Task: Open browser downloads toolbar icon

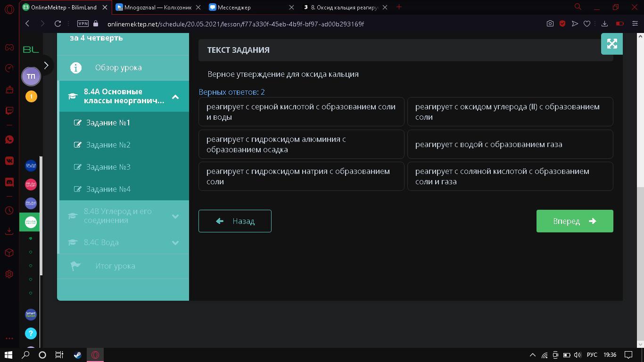Action: click(605, 24)
